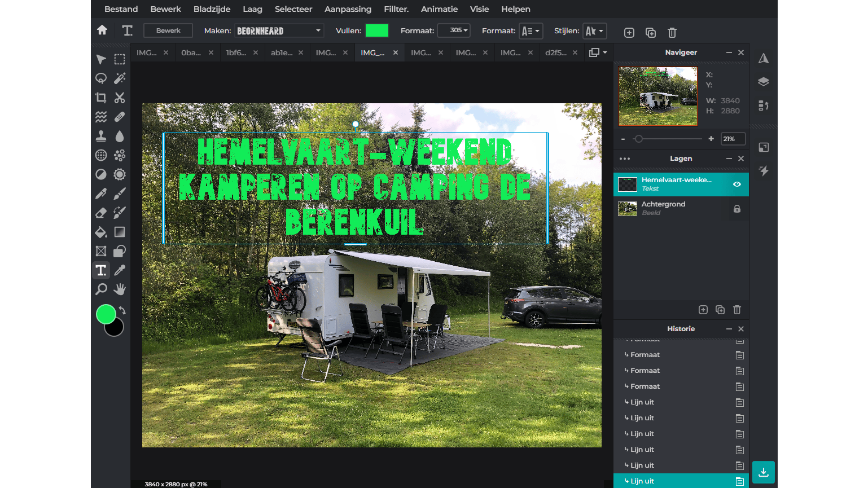This screenshot has width=868, height=488.
Task: Select the Magic Wand tool
Action: (x=120, y=78)
